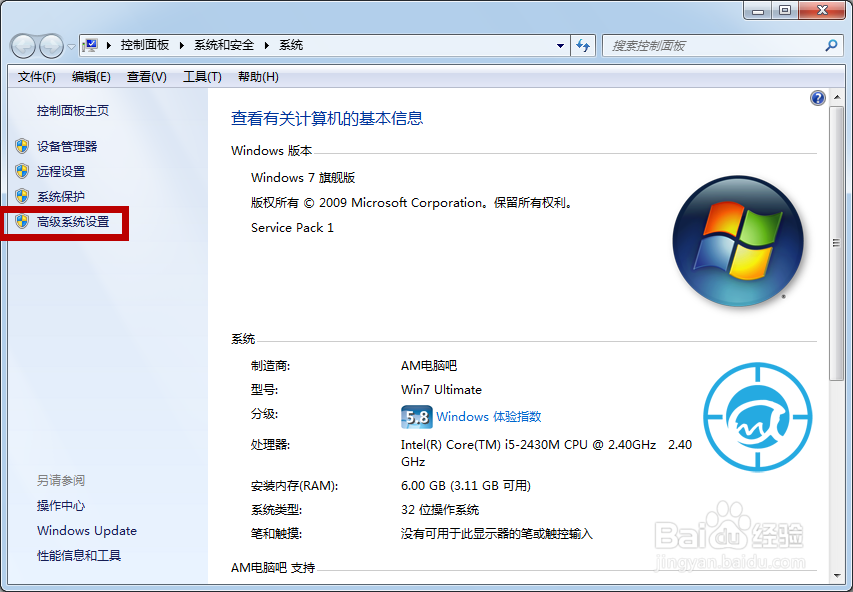Click the Service Pack 1 text
This screenshot has height=592, width=853.
point(292,228)
